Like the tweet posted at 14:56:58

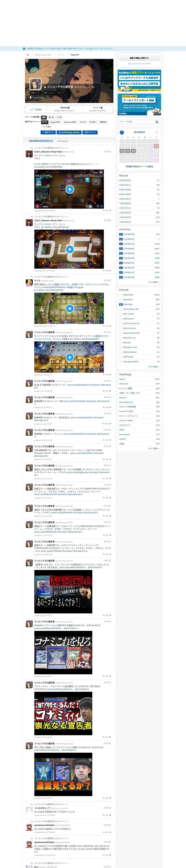click(110, 391)
